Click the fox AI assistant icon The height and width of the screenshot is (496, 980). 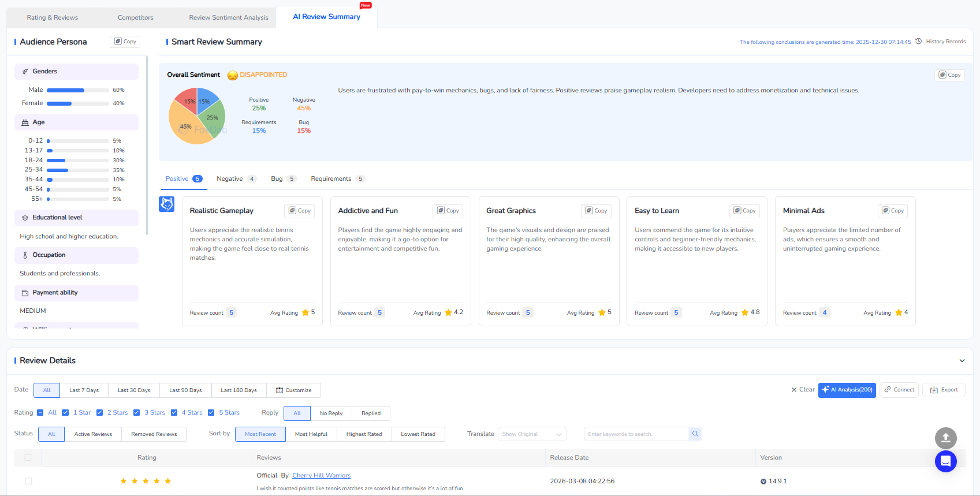[166, 204]
